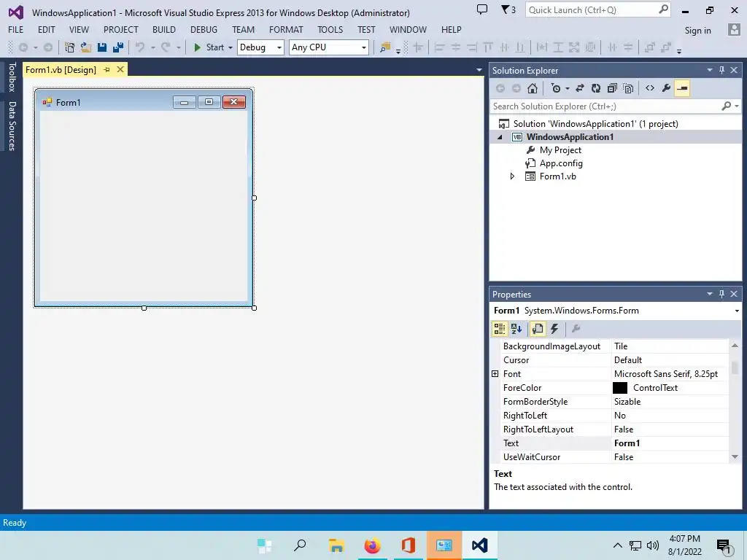747x560 pixels.
Task: Open the feedback speech bubble icon
Action: (x=482, y=9)
